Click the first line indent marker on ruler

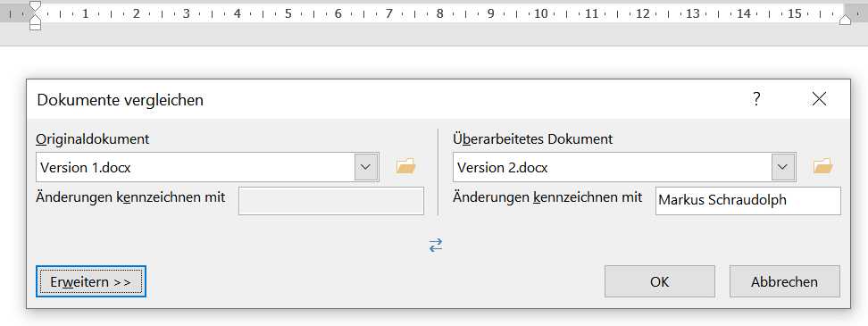pos(35,6)
